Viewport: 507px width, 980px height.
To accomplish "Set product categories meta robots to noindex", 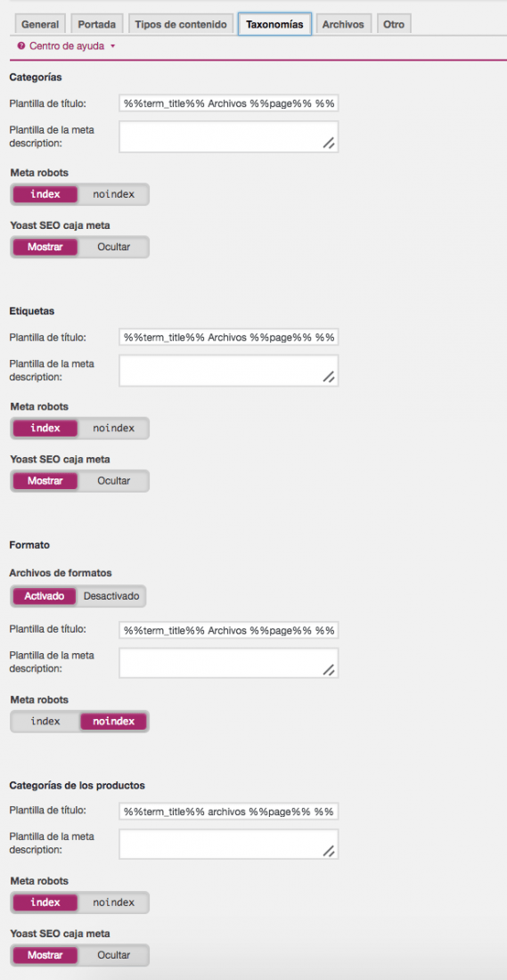I will pyautogui.click(x=113, y=902).
